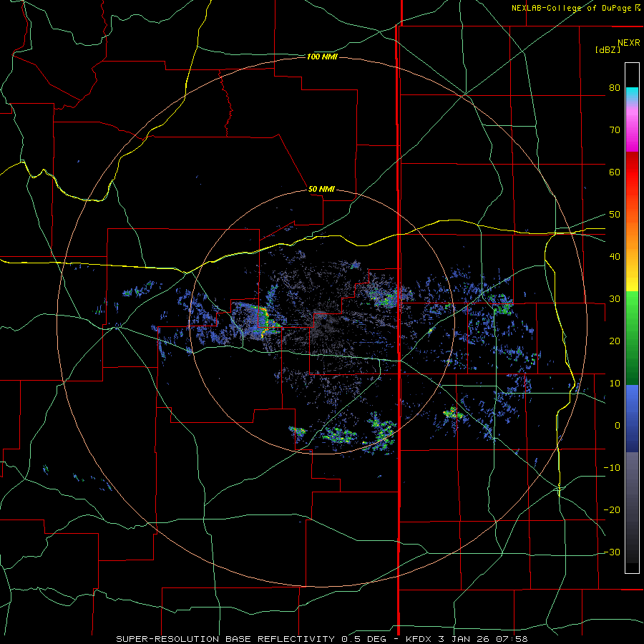Click the 20 dBZ legend value
Screen dimensions: 644x644
tap(615, 341)
